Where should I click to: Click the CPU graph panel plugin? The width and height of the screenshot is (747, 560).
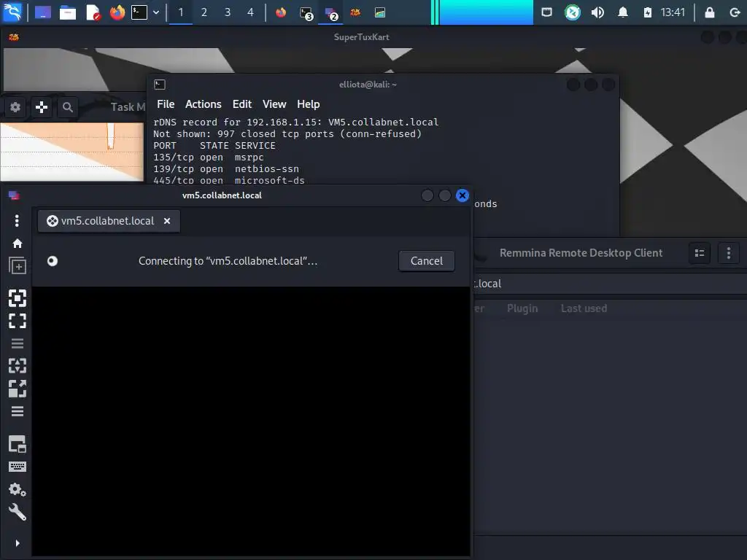(481, 12)
